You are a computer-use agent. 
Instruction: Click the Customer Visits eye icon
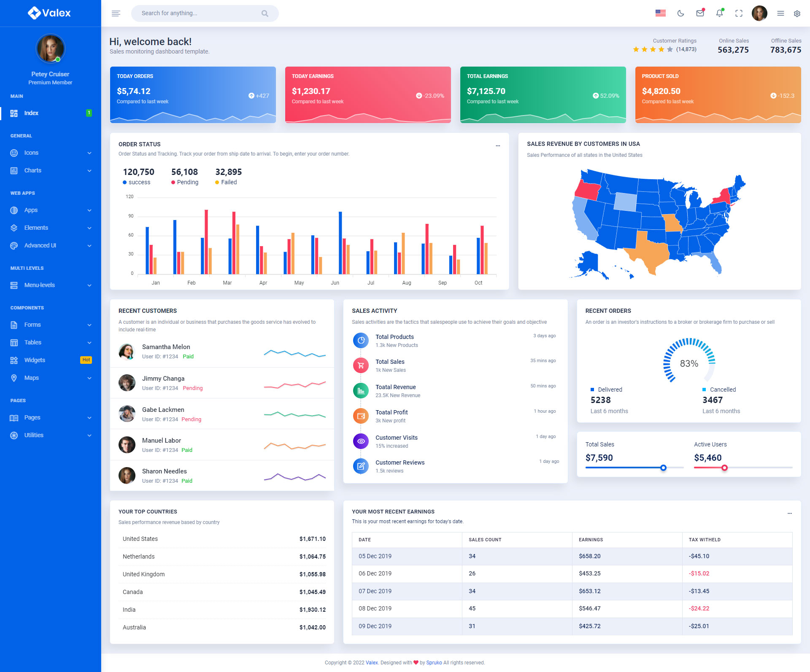(361, 441)
